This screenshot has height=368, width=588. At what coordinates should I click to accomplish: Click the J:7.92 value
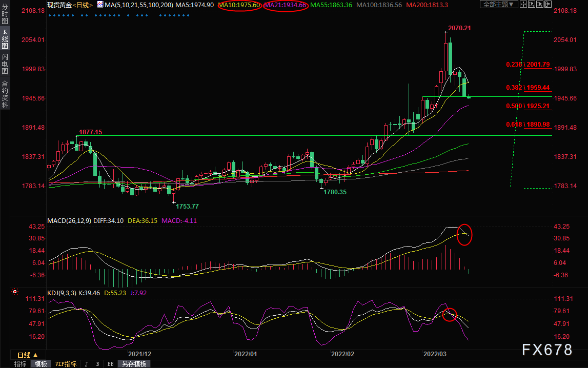138,293
